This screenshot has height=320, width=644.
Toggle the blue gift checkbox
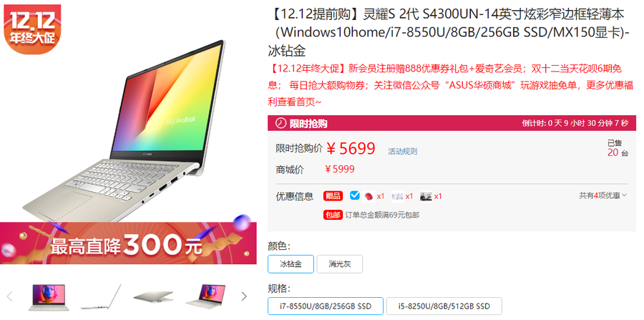355,195
